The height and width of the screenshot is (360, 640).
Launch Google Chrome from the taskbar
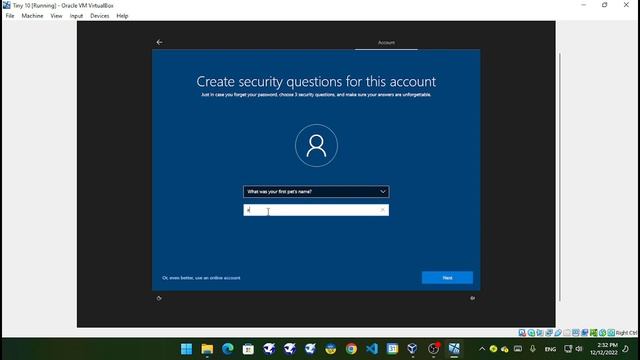click(x=351, y=349)
